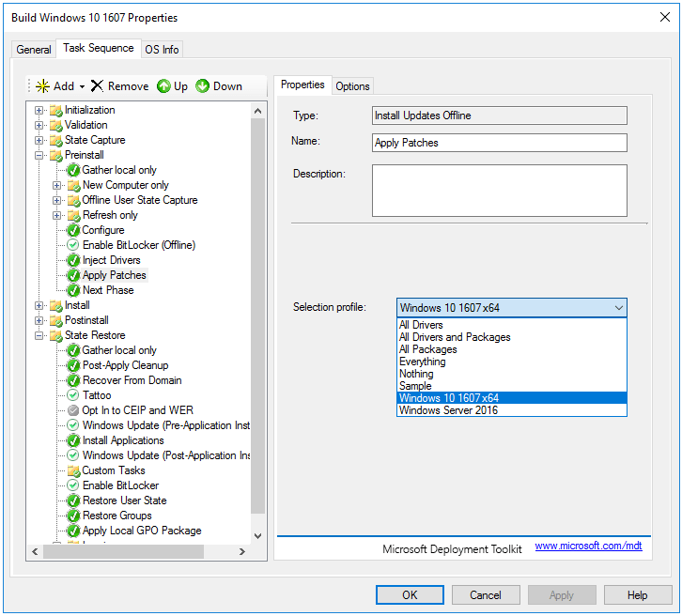Image resolution: width=682 pixels, height=616 pixels.
Task: Click the icon beside Restore User State
Action: tap(73, 500)
